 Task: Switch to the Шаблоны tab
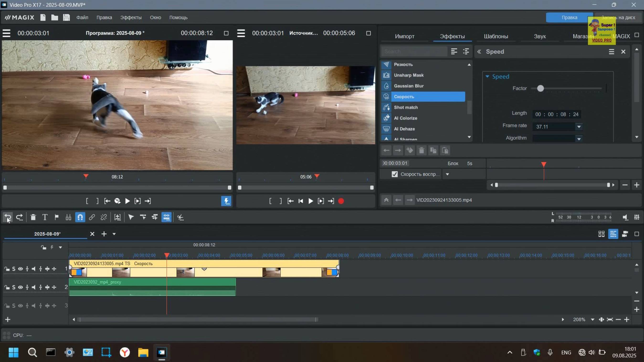point(496,37)
